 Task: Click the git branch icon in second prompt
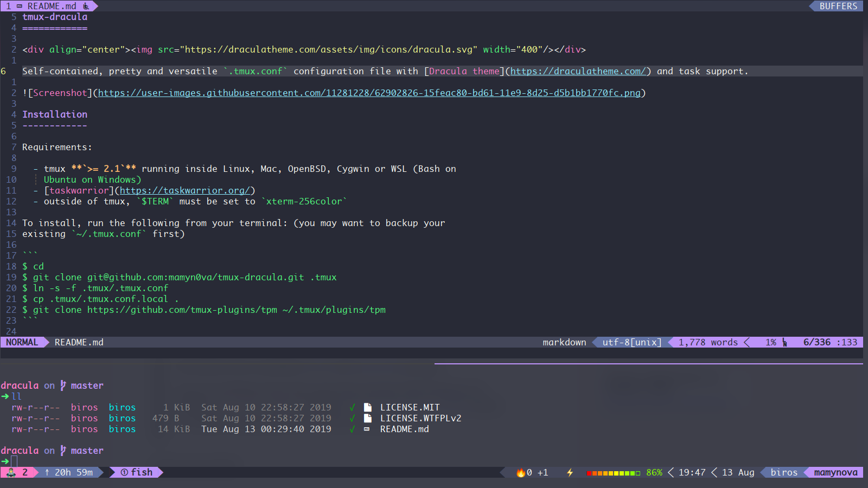(x=63, y=451)
